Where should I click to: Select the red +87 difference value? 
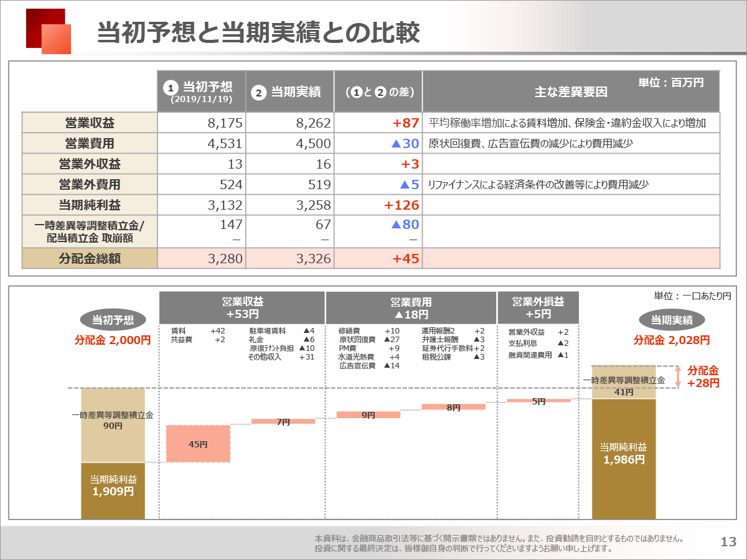coord(406,123)
